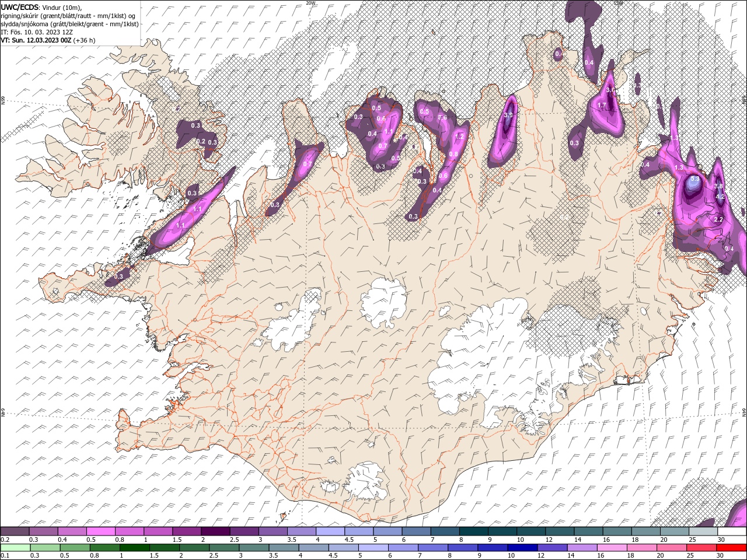Click the top-row legend swatch labeled 0.5
The image size is (747, 560).
(x=101, y=531)
